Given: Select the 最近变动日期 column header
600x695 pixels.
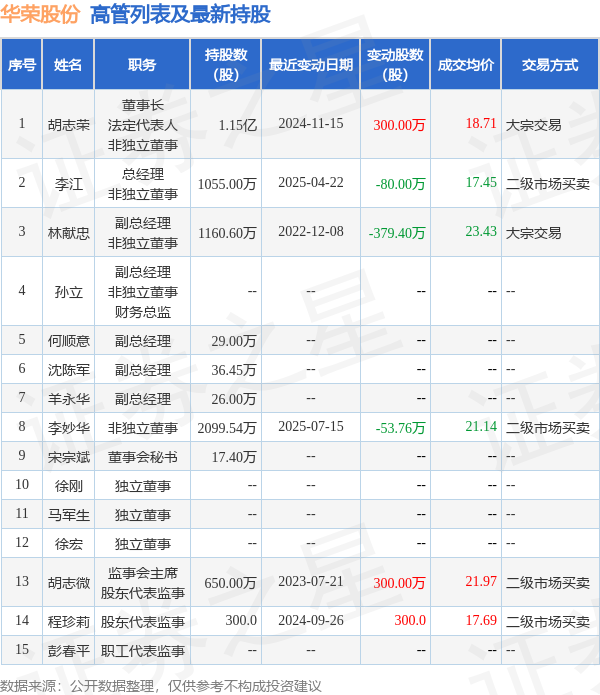Looking at the screenshot, I should 311,65.
